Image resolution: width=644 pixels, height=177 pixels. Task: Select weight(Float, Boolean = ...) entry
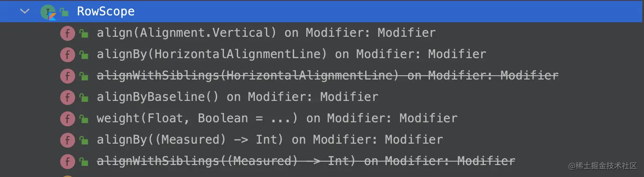point(277,118)
